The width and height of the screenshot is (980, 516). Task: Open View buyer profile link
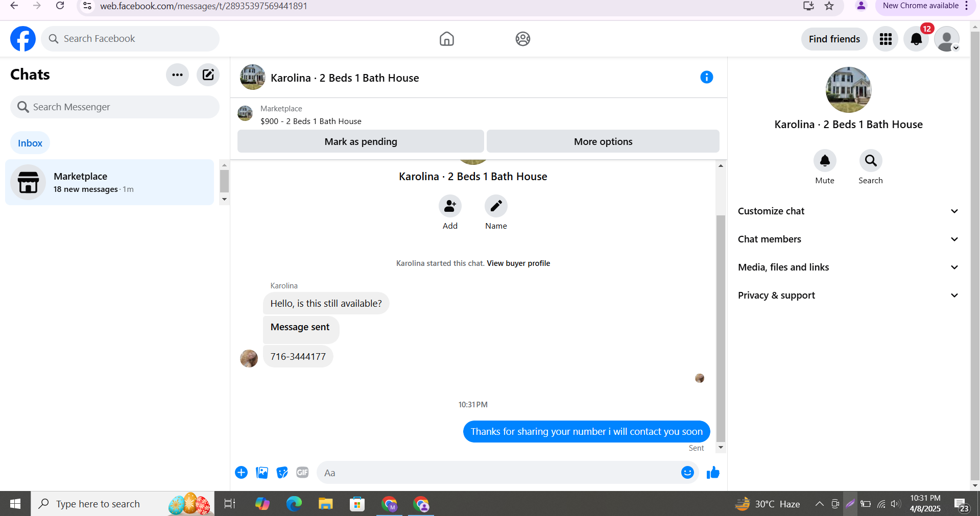pos(518,263)
